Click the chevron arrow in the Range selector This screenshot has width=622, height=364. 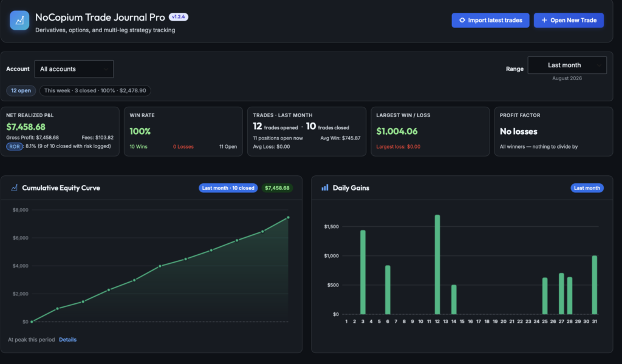click(x=599, y=65)
